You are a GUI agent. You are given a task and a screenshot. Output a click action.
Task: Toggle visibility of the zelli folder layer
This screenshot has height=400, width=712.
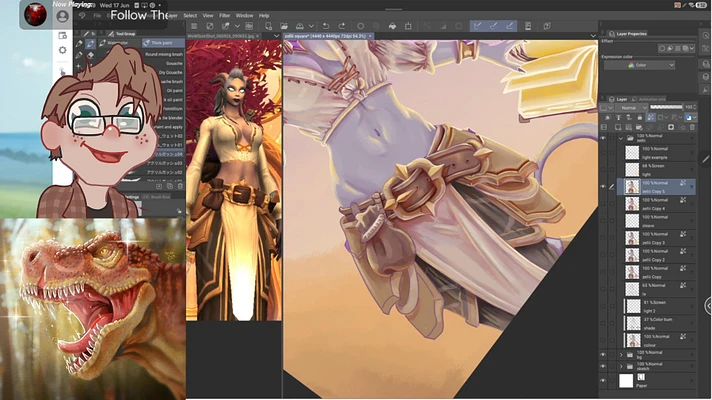(x=603, y=138)
